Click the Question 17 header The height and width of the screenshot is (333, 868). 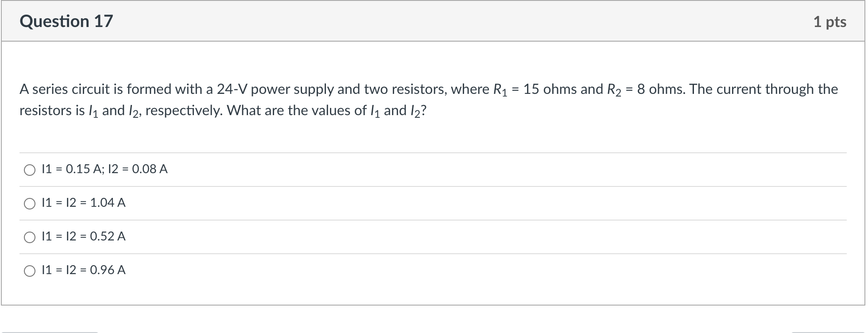66,20
